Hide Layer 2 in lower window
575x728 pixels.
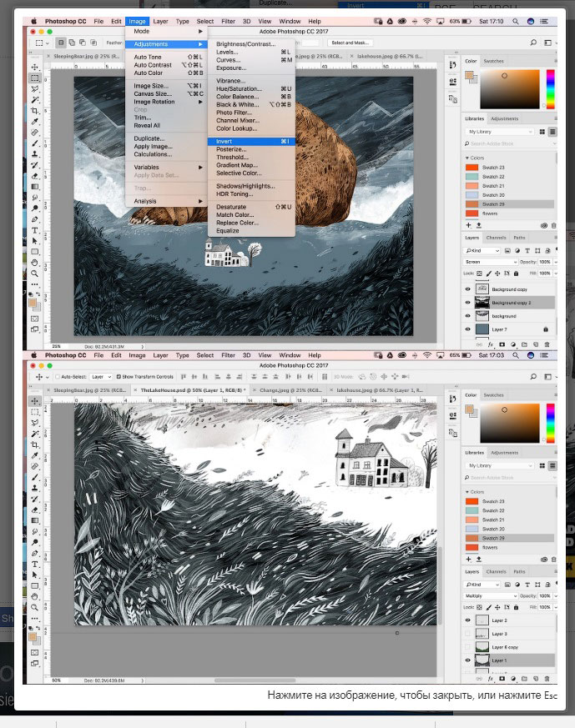tap(467, 620)
